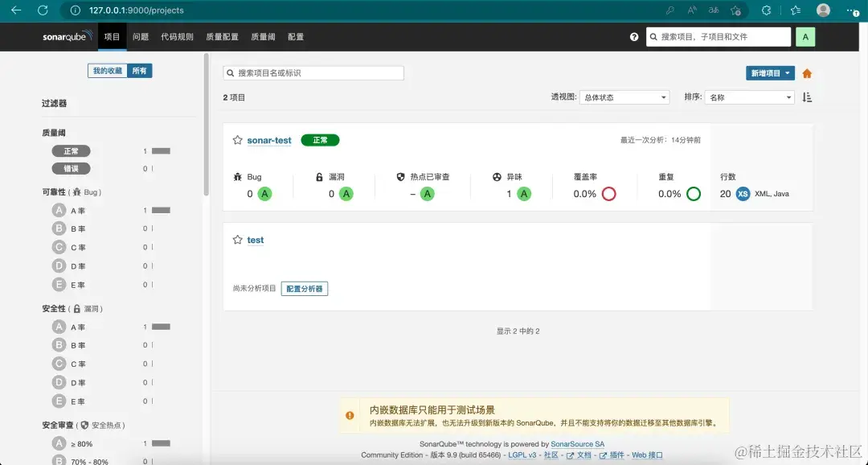Open the 总体状态 perspective dropdown

[x=624, y=97]
